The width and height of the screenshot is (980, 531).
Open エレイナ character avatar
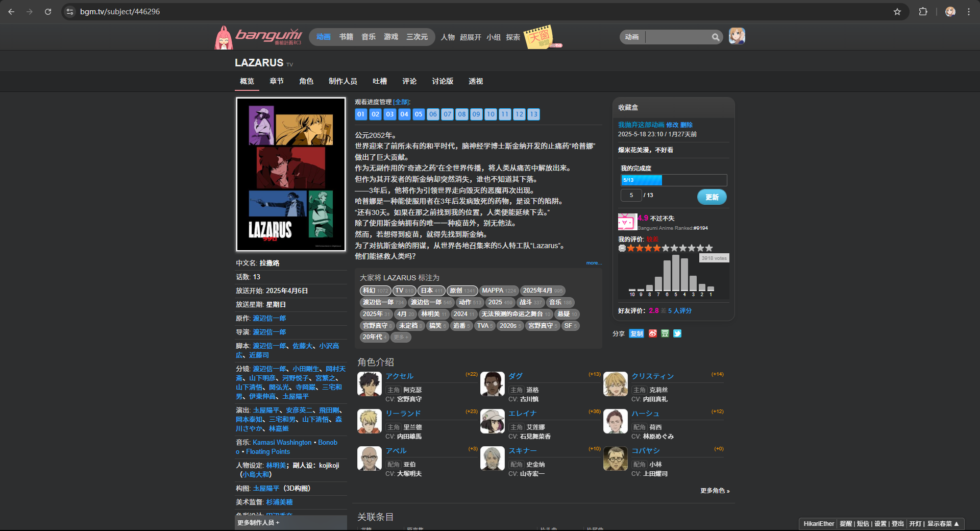(x=492, y=421)
